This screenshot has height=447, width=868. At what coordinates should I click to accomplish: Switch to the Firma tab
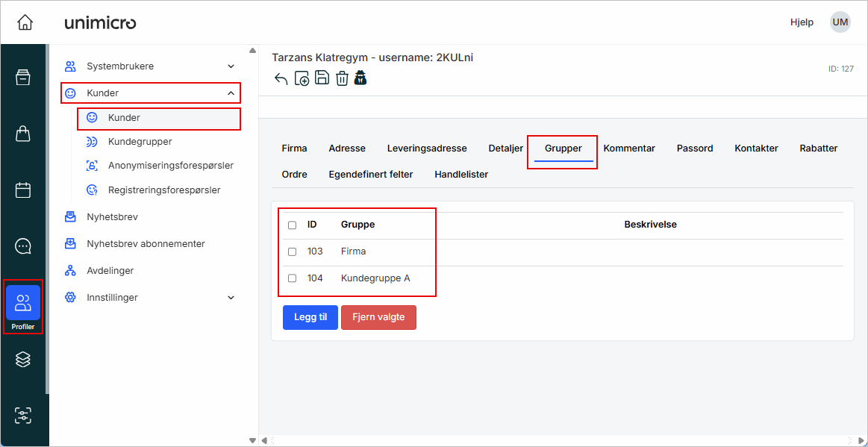[x=295, y=149]
